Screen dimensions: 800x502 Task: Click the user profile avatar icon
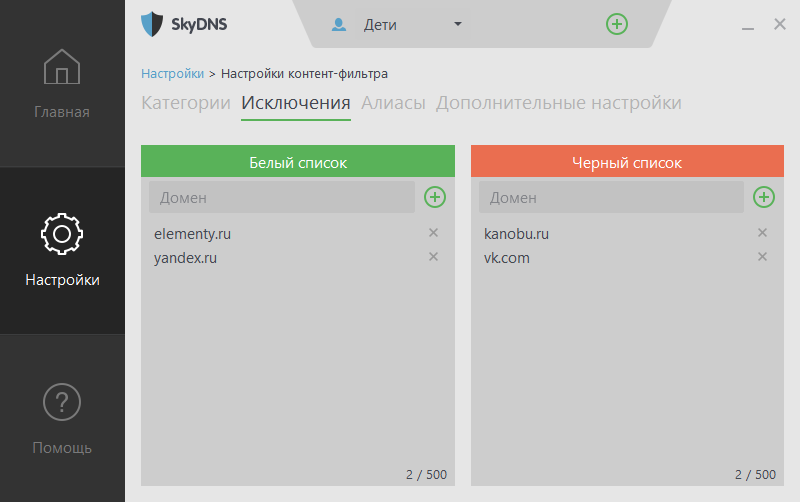coord(339,24)
